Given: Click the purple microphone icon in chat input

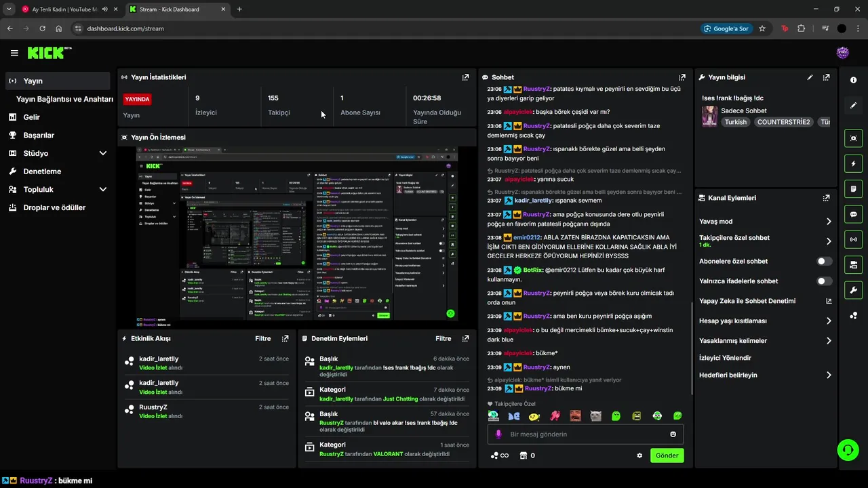Looking at the screenshot, I should pos(498,434).
